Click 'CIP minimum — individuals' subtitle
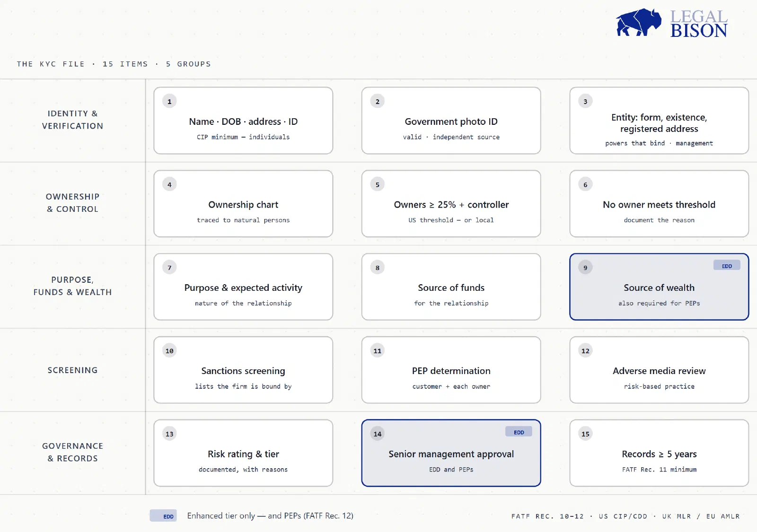Image resolution: width=757 pixels, height=532 pixels. 243,137
